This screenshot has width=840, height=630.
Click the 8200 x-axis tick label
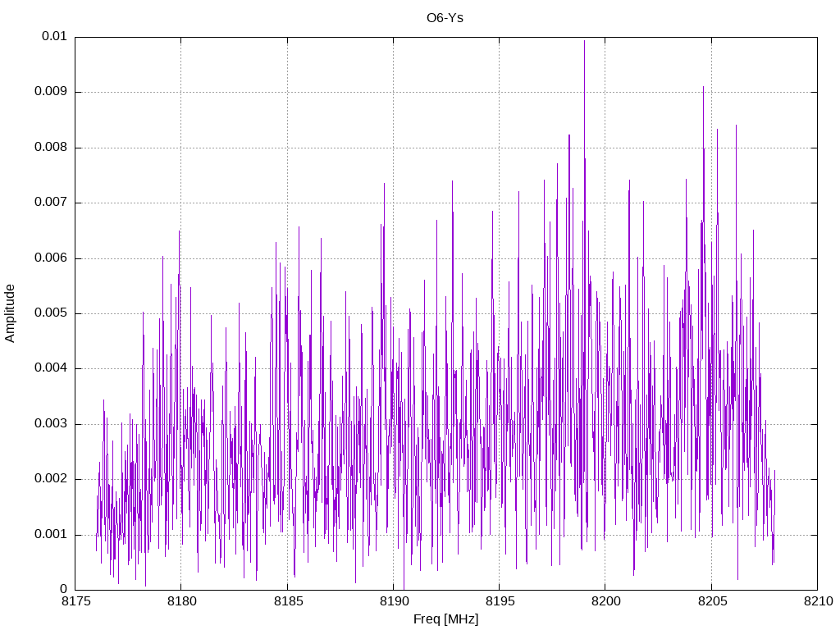tap(606, 601)
